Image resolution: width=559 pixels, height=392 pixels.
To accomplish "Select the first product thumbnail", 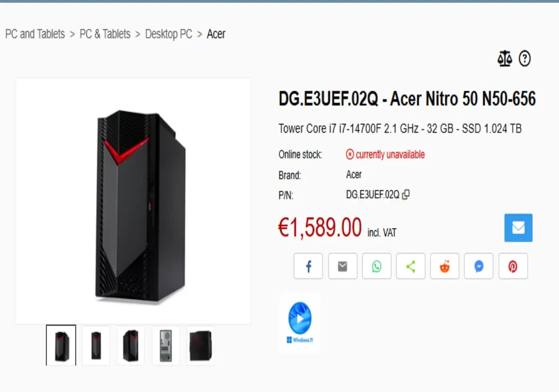I will 61,345.
